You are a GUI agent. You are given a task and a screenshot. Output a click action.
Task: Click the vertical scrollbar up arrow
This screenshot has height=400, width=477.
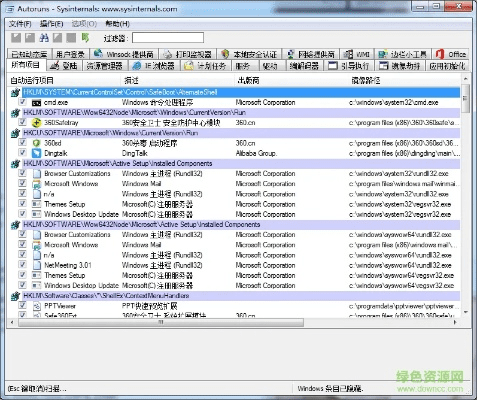pyautogui.click(x=465, y=79)
